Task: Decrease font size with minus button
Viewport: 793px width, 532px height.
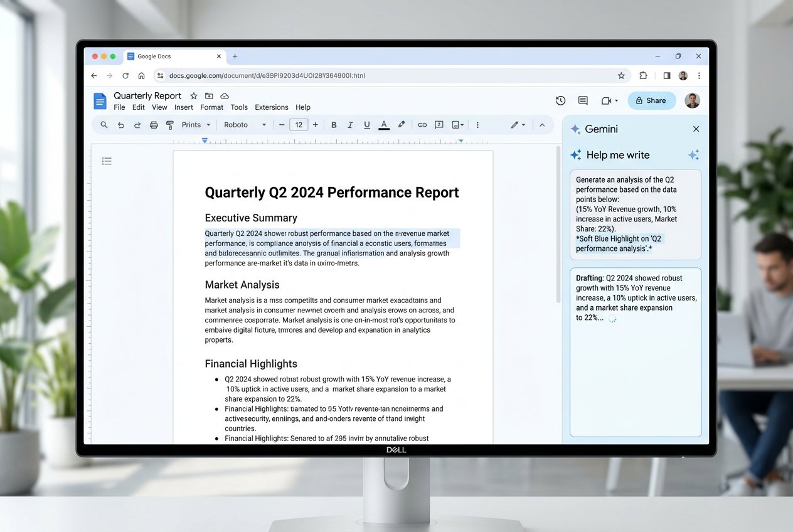Action: pos(282,125)
